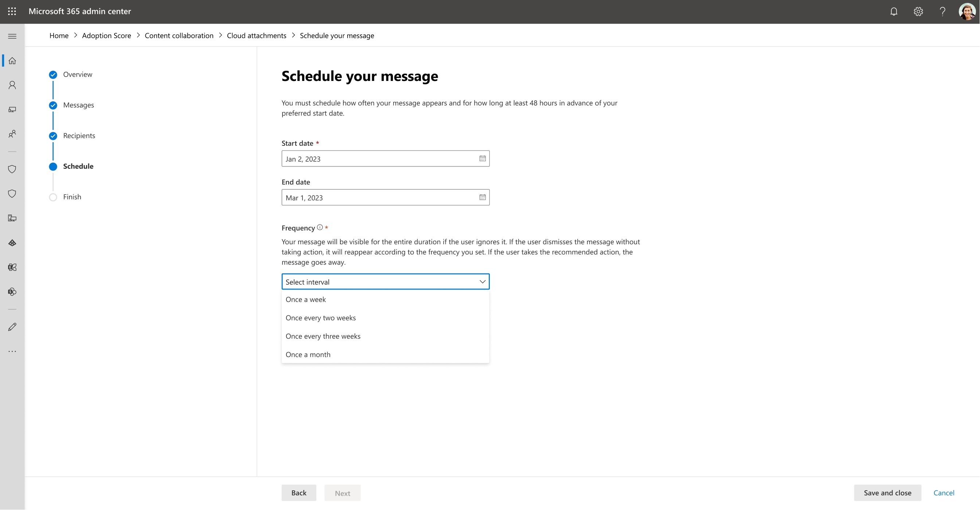Click the Start date input field

tap(379, 159)
